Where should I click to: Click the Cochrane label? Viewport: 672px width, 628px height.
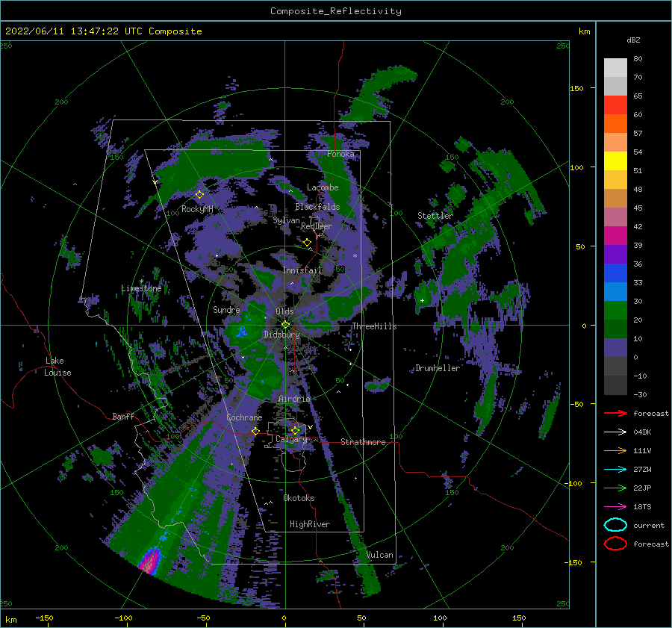[244, 417]
